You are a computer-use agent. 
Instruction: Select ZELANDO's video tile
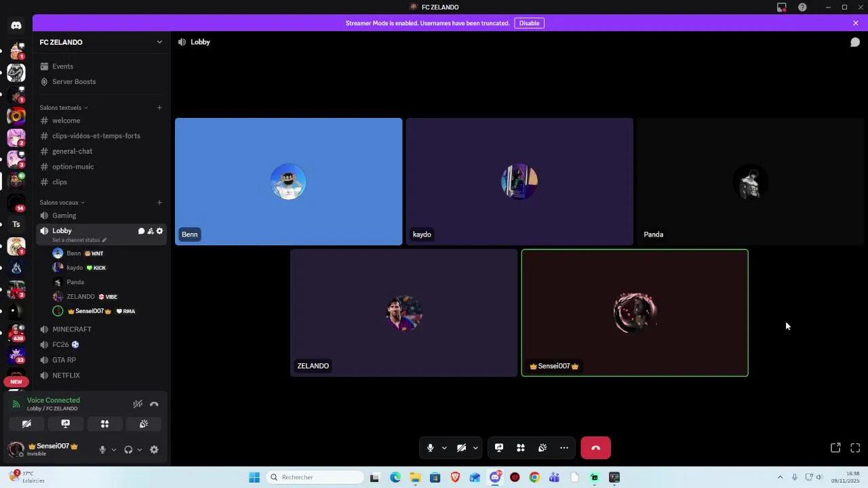403,312
